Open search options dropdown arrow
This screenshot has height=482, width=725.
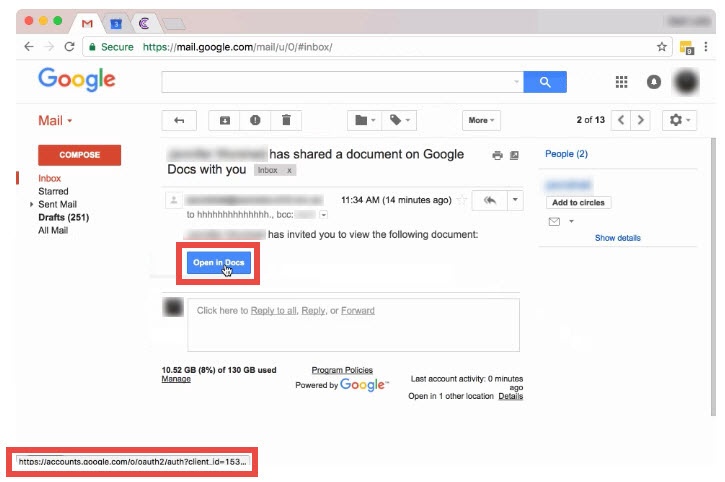516,82
